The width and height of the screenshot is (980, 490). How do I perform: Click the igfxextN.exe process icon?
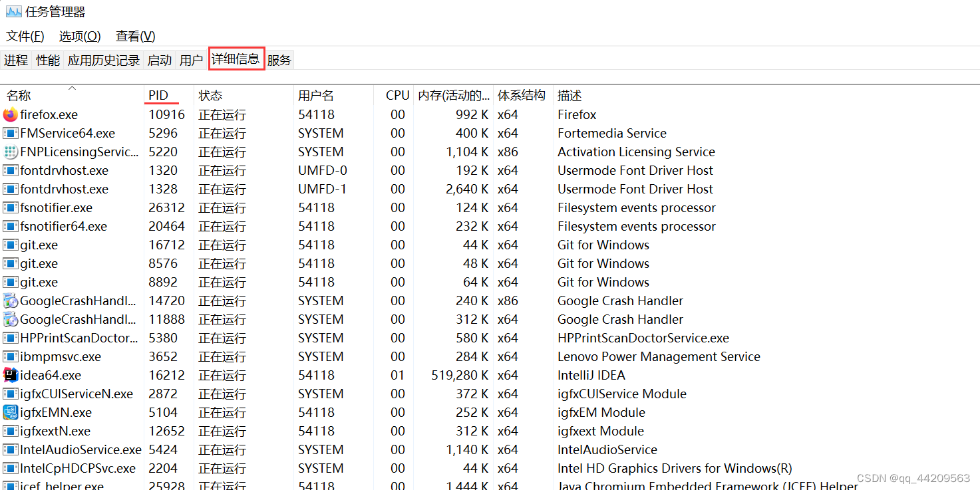tap(10, 431)
